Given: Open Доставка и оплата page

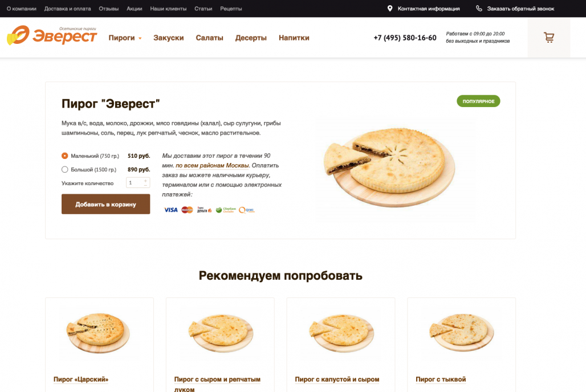Looking at the screenshot, I should (x=68, y=9).
